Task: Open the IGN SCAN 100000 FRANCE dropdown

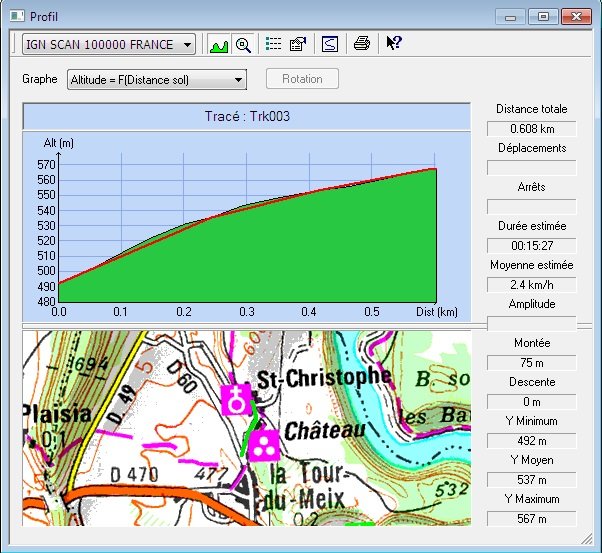Action: pyautogui.click(x=109, y=45)
